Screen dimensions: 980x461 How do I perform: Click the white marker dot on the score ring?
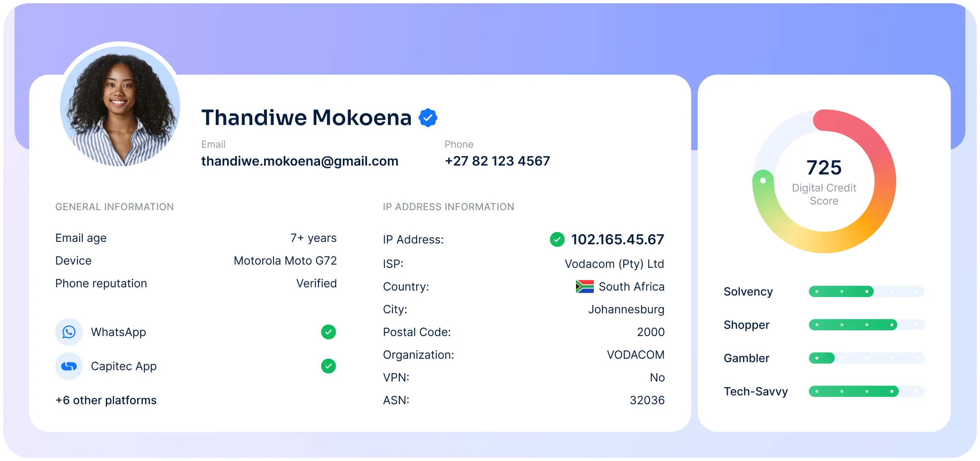pyautogui.click(x=763, y=181)
